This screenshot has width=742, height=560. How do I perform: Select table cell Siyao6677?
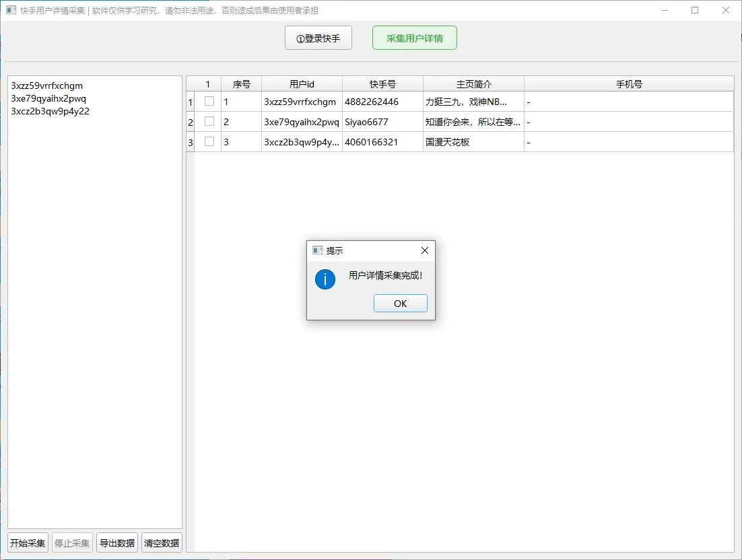(x=383, y=122)
